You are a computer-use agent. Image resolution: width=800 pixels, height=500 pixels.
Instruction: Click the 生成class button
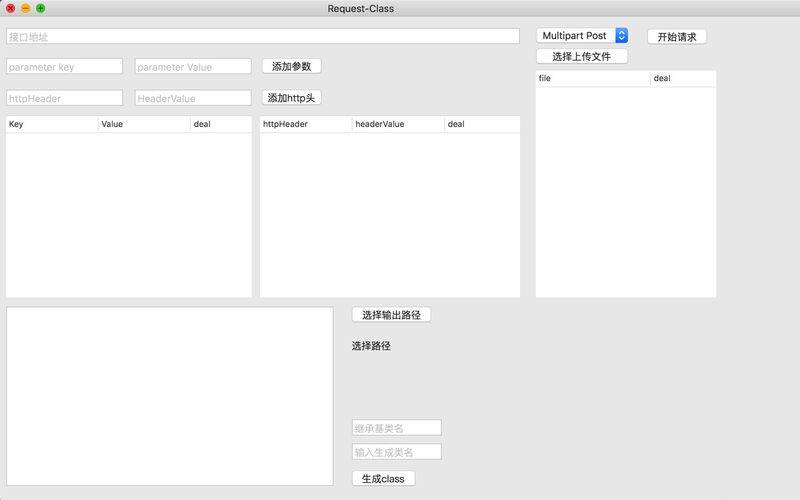[383, 479]
